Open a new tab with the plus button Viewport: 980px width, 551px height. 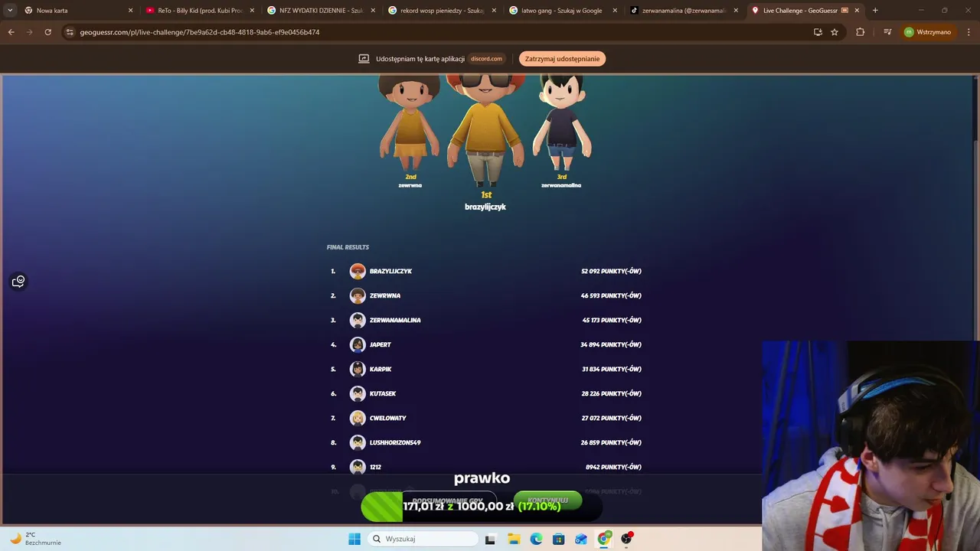(x=875, y=11)
